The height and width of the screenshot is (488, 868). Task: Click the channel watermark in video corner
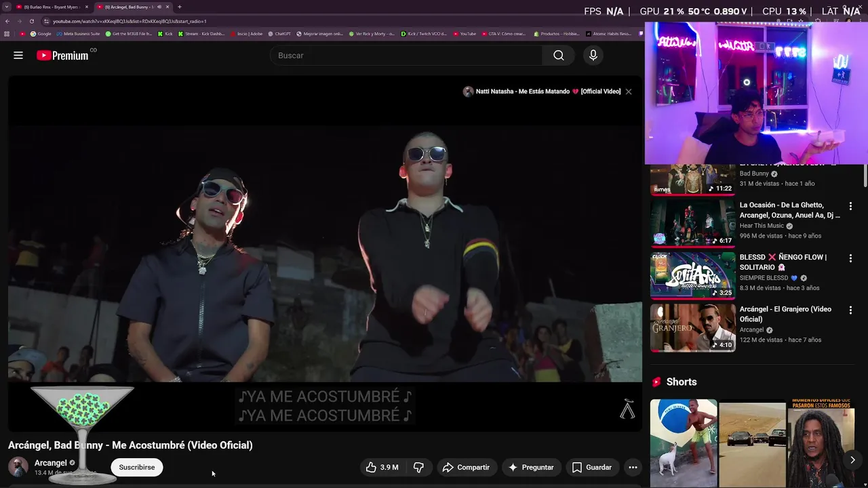[x=627, y=409]
